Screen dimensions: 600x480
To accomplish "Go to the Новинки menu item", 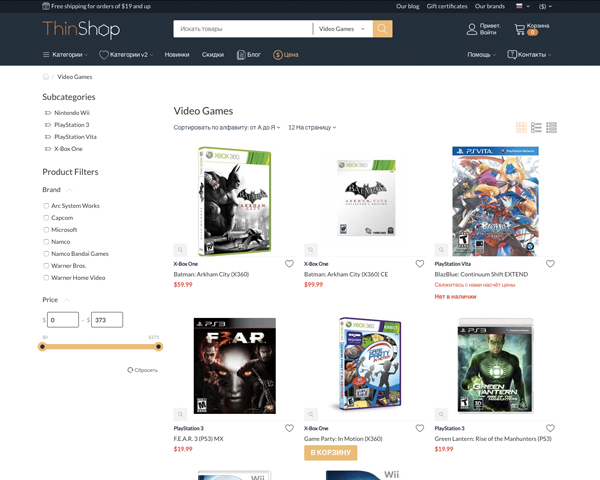I will coord(177,55).
